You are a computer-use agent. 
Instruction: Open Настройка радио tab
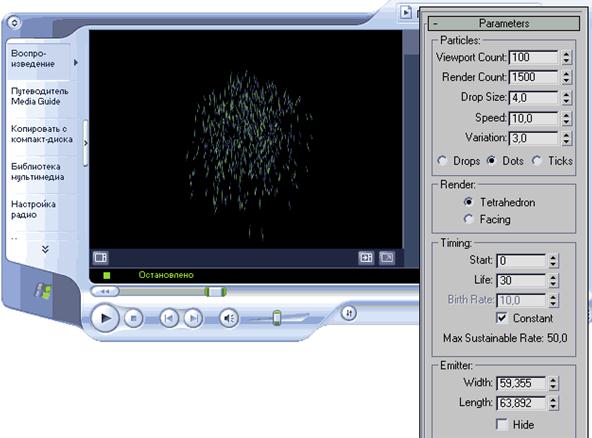point(33,210)
